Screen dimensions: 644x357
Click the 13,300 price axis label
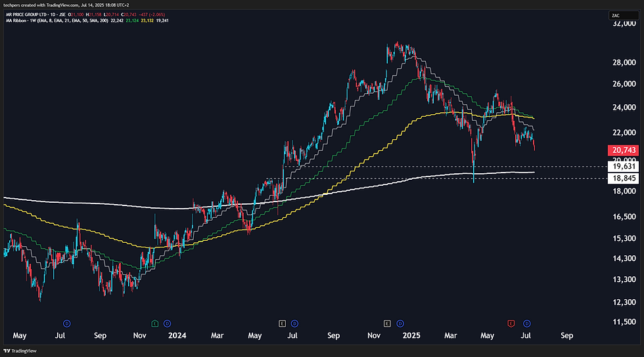[624, 280]
